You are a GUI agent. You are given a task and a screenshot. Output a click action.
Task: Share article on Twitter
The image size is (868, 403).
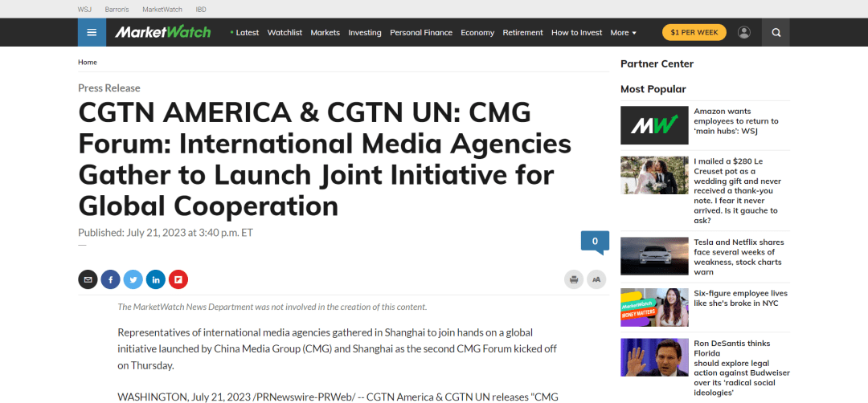[133, 279]
